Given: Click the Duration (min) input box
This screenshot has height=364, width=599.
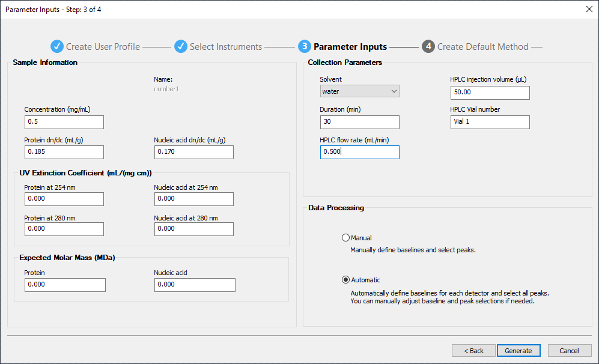Looking at the screenshot, I should [359, 123].
